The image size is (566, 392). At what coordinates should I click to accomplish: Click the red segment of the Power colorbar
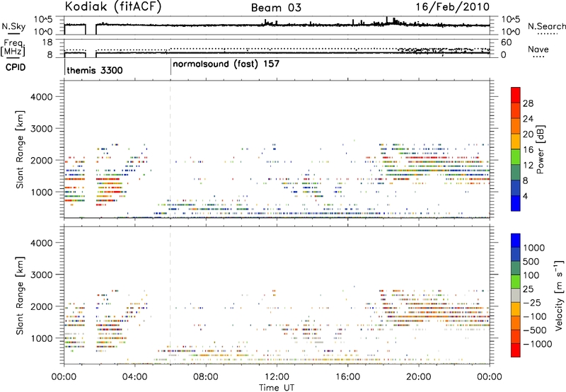516,95
